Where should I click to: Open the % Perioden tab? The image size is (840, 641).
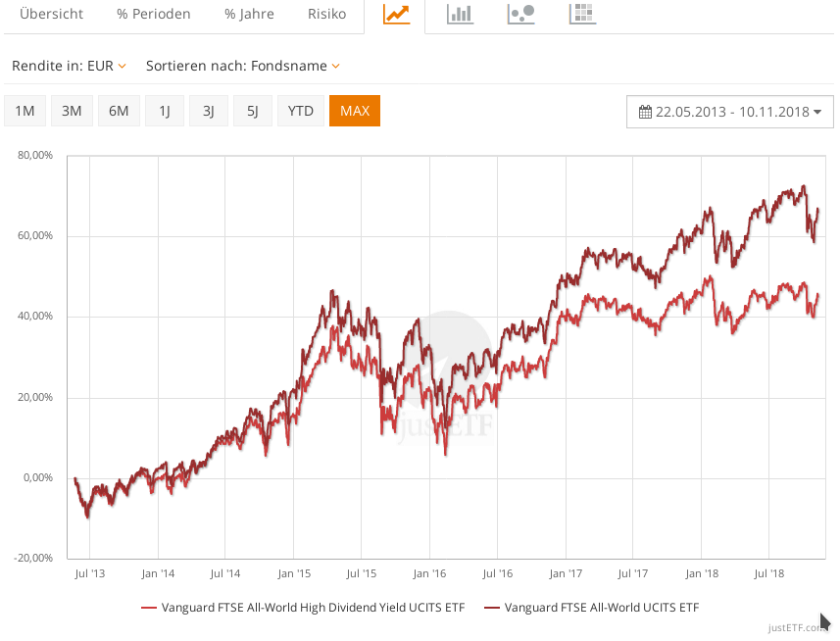point(153,15)
